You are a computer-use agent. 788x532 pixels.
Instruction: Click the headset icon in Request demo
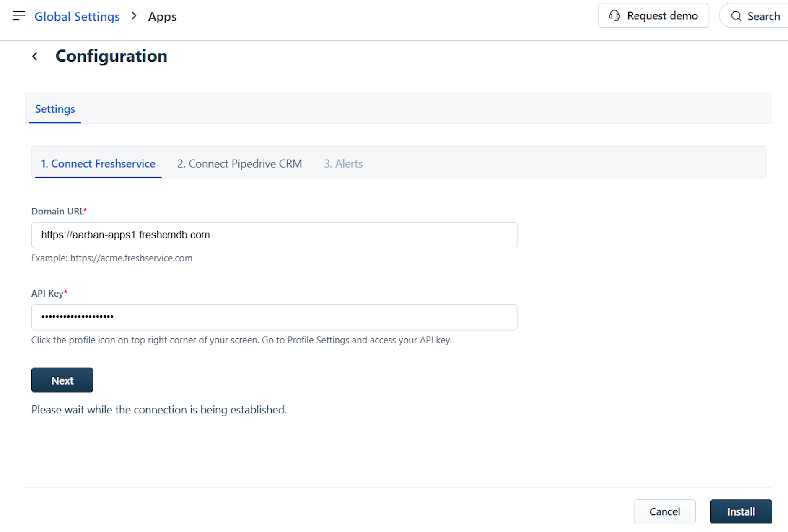click(x=614, y=16)
